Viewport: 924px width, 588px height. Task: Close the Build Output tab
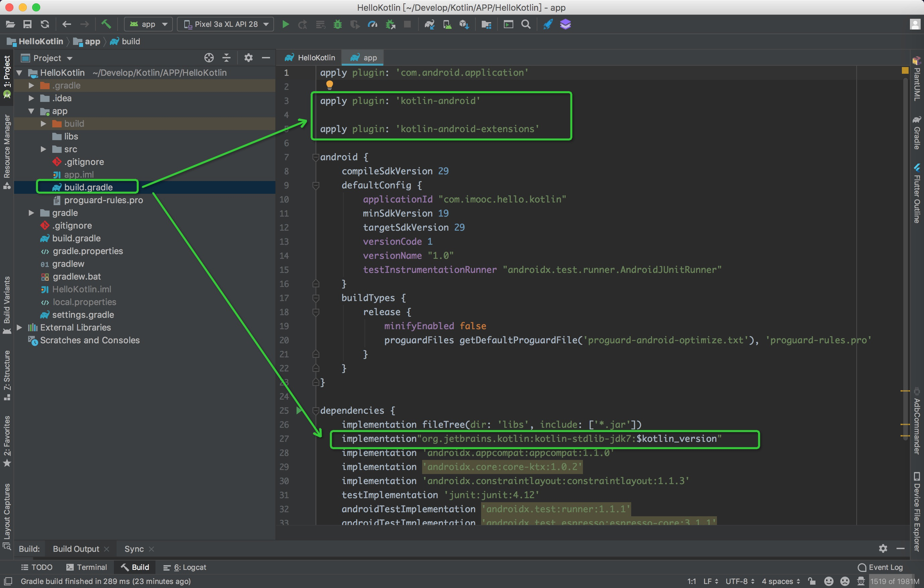point(107,549)
